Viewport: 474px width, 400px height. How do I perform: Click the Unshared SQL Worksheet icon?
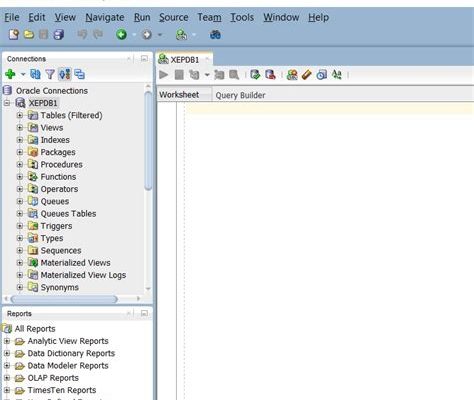[x=292, y=74]
